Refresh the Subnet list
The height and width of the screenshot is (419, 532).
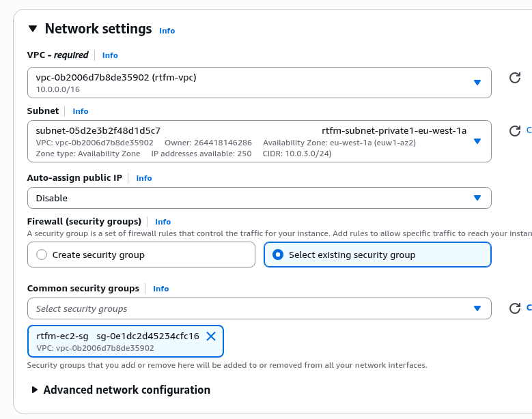tap(515, 130)
